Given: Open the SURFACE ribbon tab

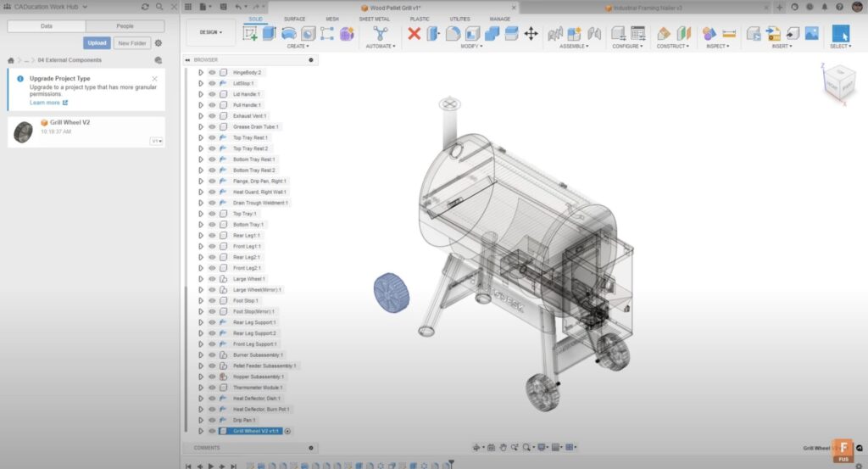Looking at the screenshot, I should 295,19.
